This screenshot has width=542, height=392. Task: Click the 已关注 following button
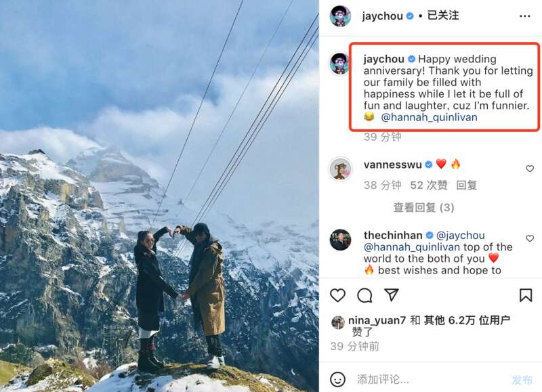click(x=443, y=16)
